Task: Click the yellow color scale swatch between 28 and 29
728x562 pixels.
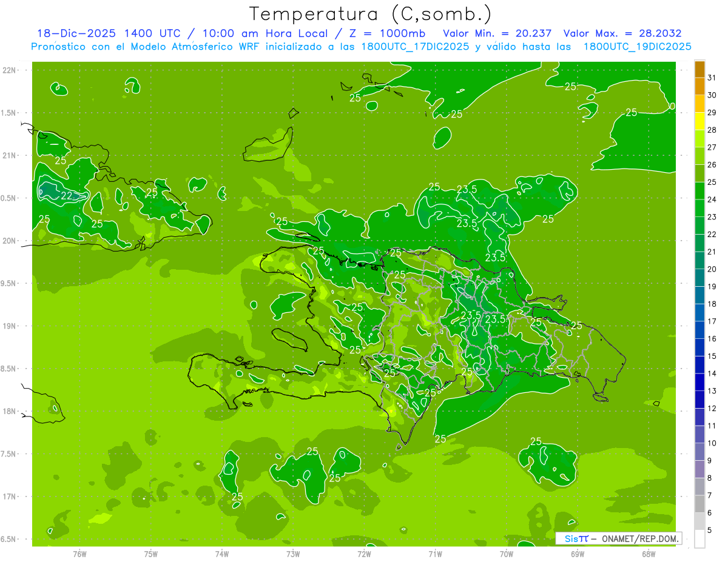Action: pyautogui.click(x=699, y=121)
